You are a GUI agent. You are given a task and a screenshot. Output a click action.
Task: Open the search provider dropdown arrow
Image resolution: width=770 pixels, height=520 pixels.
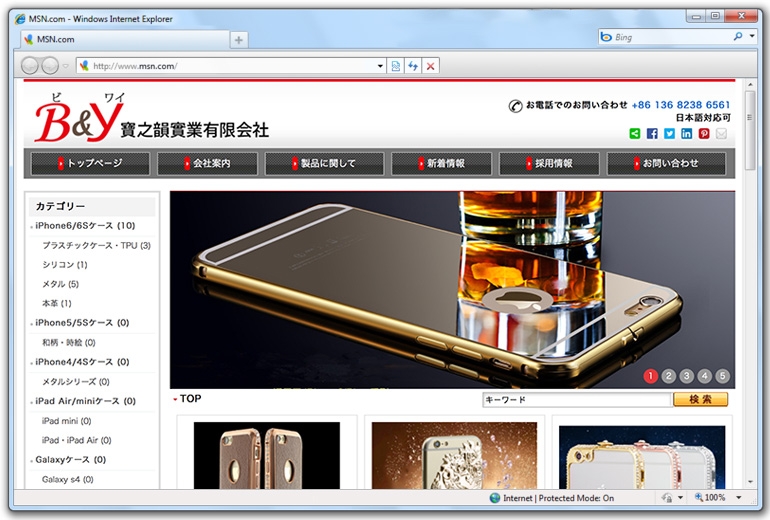pos(752,36)
